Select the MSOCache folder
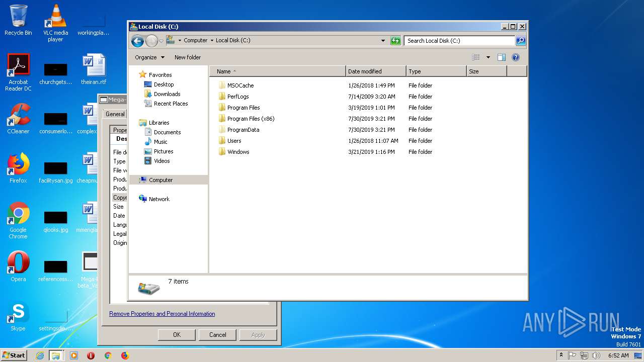 coord(240,85)
